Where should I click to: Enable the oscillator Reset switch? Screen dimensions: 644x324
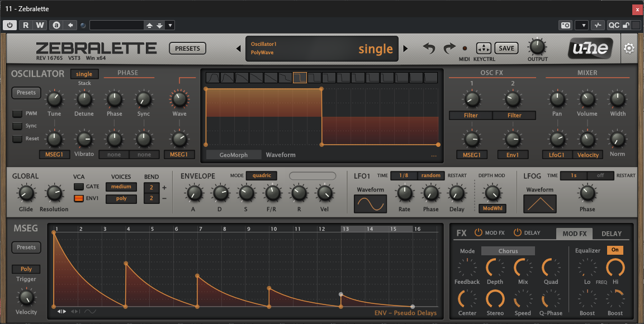[17, 139]
